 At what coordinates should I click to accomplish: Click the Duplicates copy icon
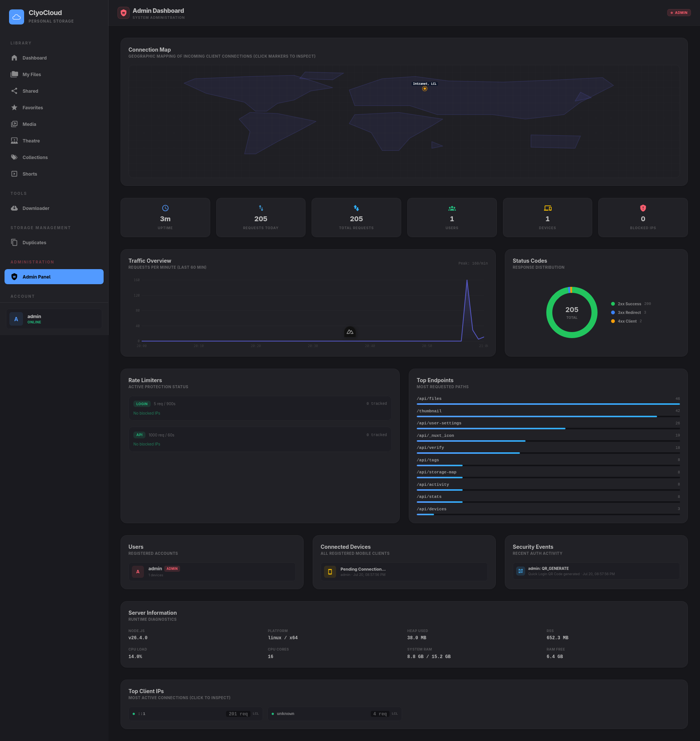14,242
